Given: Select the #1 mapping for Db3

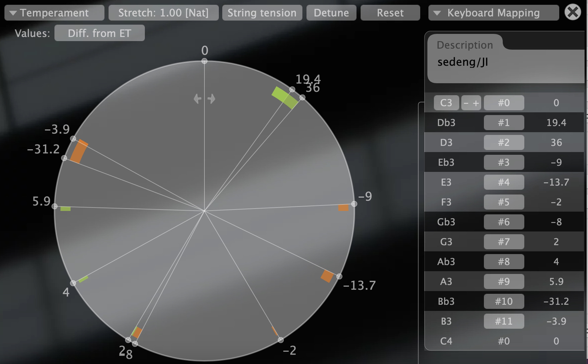Looking at the screenshot, I should click(504, 123).
